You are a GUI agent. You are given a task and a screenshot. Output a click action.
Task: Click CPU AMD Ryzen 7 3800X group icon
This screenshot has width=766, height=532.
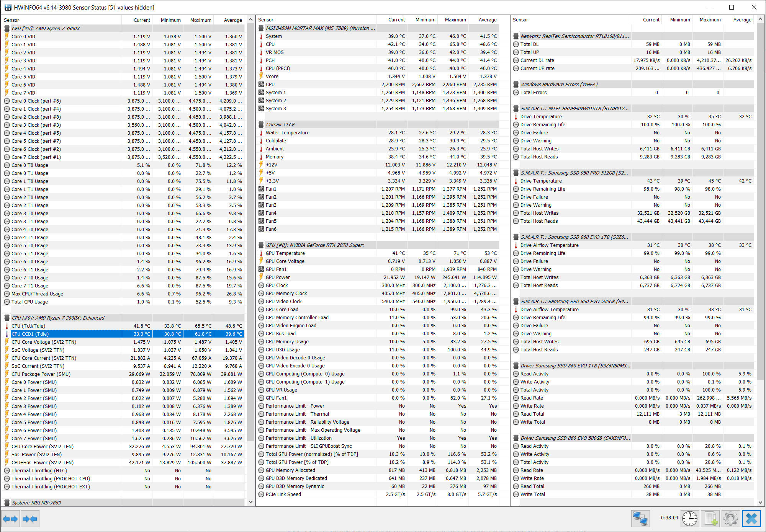(7, 28)
